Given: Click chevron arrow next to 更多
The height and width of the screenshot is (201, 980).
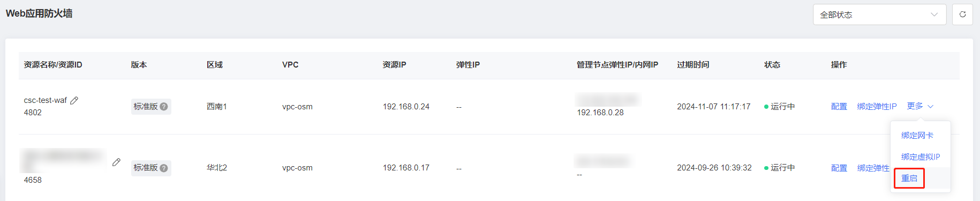Looking at the screenshot, I should coord(931,107).
